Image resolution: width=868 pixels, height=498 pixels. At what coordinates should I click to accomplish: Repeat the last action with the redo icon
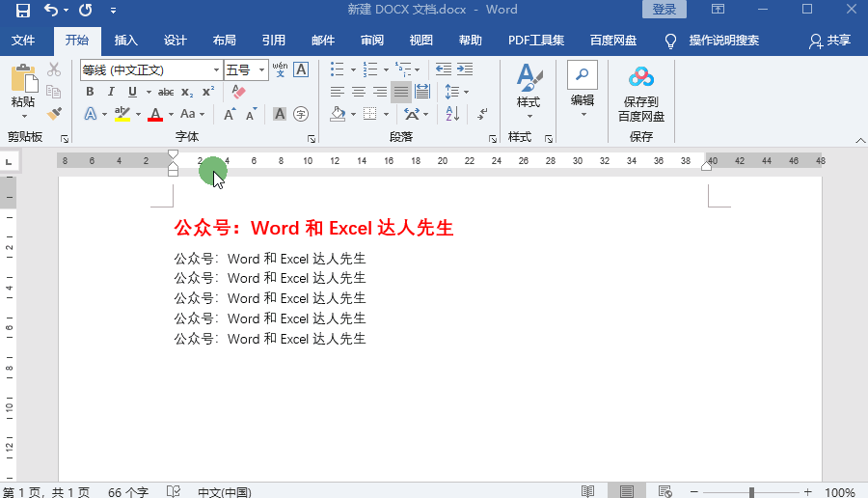(x=85, y=10)
